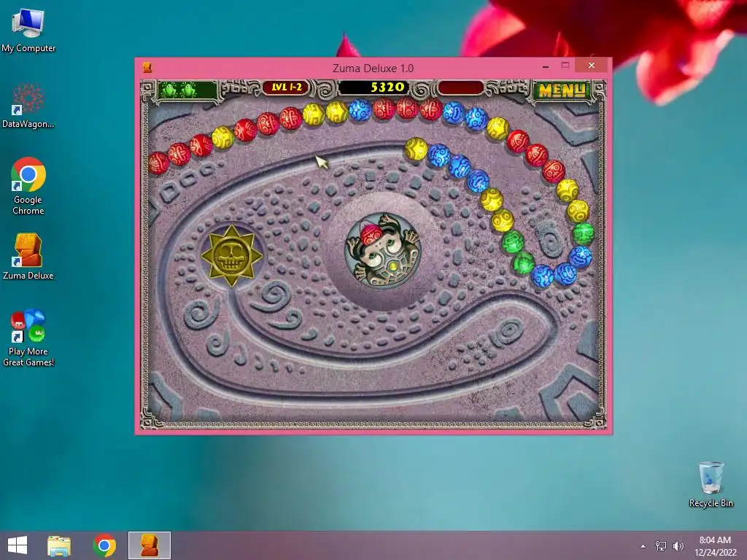Maximize the Zuma Deluxe window

(x=565, y=66)
